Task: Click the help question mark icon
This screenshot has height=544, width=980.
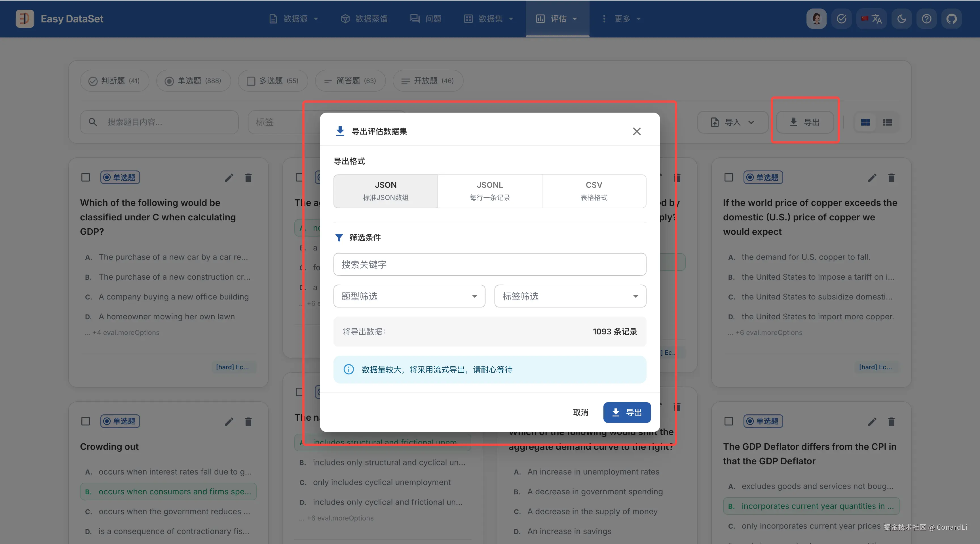Action: 926,19
